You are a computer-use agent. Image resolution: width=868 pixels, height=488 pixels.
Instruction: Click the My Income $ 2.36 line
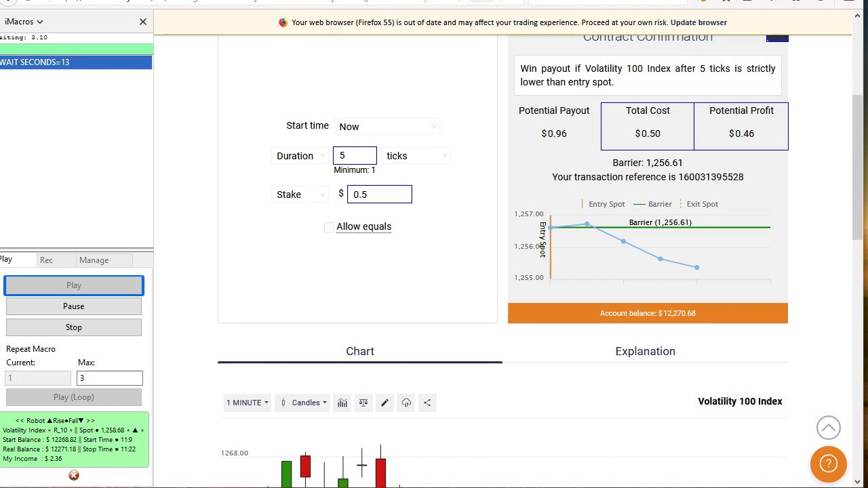tap(33, 459)
